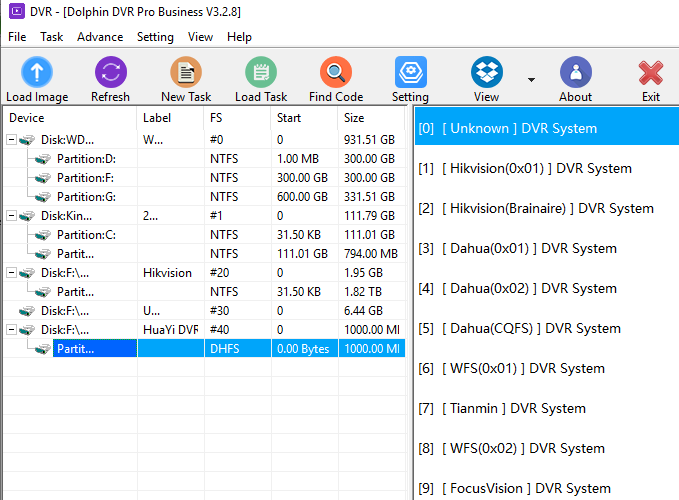The image size is (679, 500).
Task: Select the Disk:WD... row text
Action: [67, 140]
